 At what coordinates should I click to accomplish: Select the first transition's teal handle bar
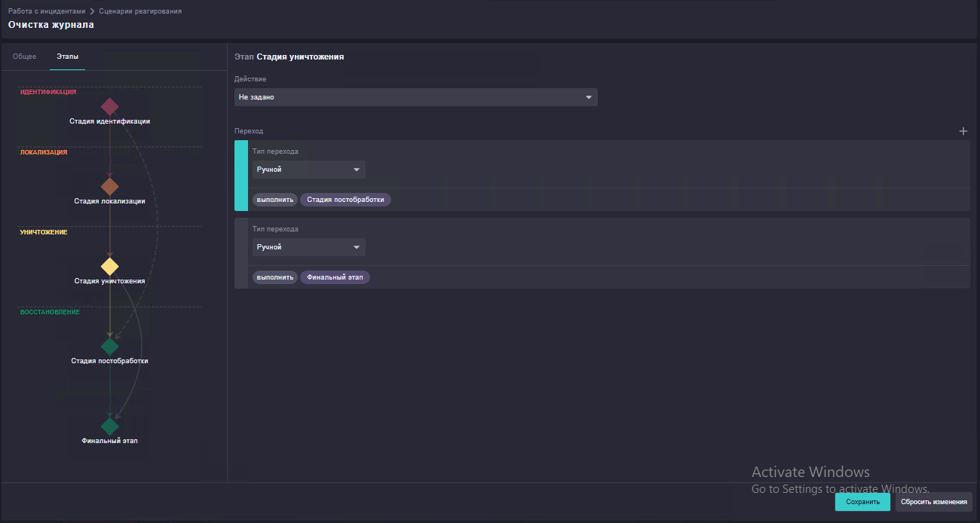pyautogui.click(x=241, y=176)
